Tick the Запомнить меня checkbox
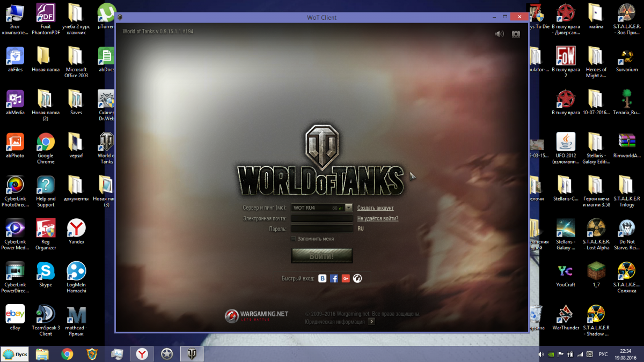 click(293, 239)
